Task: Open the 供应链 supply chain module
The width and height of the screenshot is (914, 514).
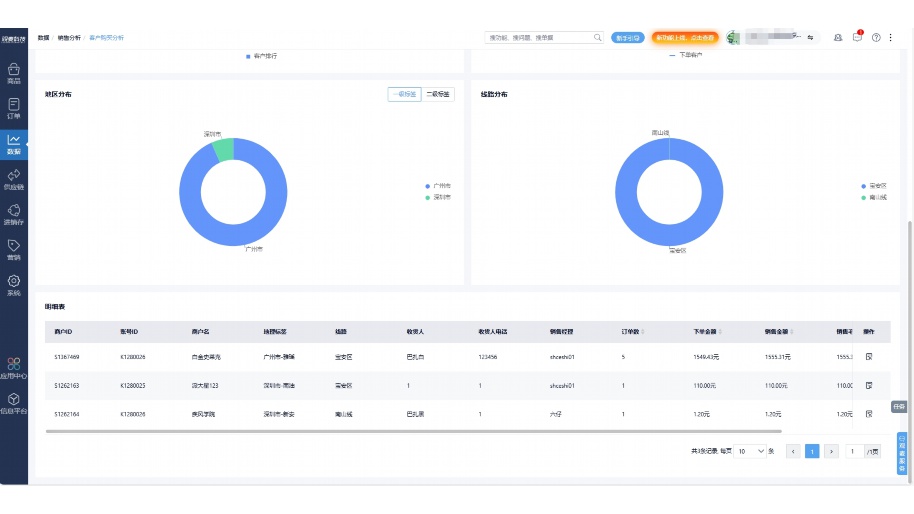Action: 13,178
